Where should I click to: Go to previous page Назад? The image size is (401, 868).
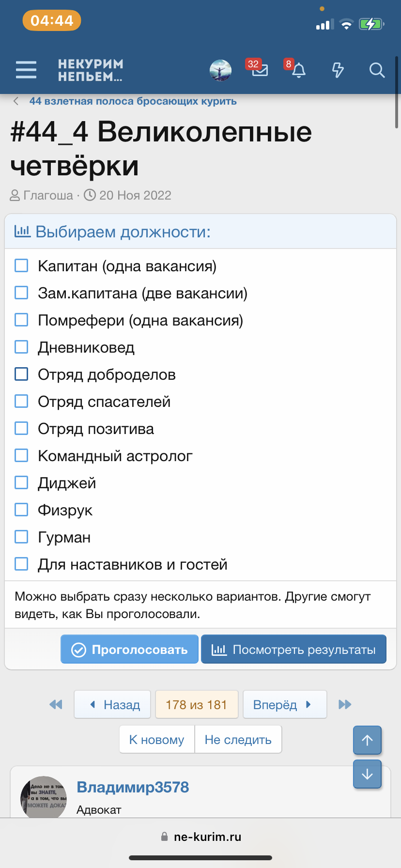pos(112,704)
